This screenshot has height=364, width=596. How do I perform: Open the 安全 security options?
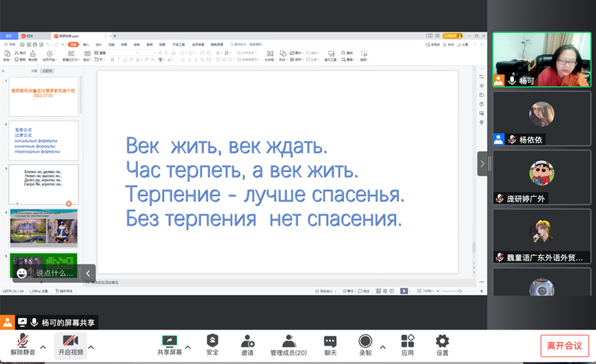click(x=212, y=345)
